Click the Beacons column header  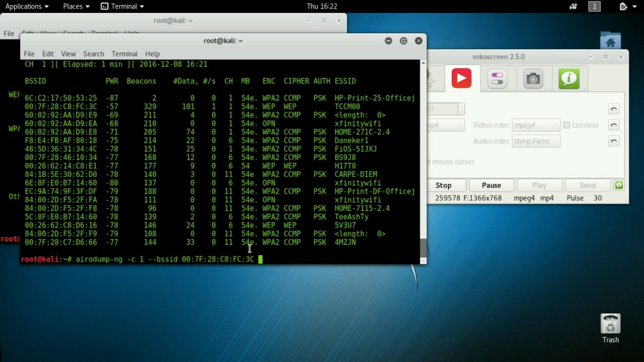click(141, 81)
